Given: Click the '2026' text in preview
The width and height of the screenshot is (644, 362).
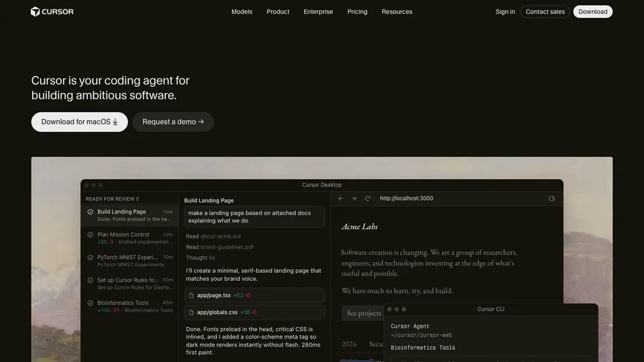Looking at the screenshot, I should [349, 344].
